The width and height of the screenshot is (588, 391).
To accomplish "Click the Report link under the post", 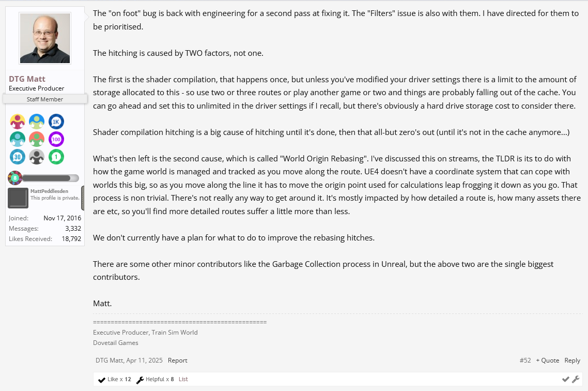I will [177, 360].
